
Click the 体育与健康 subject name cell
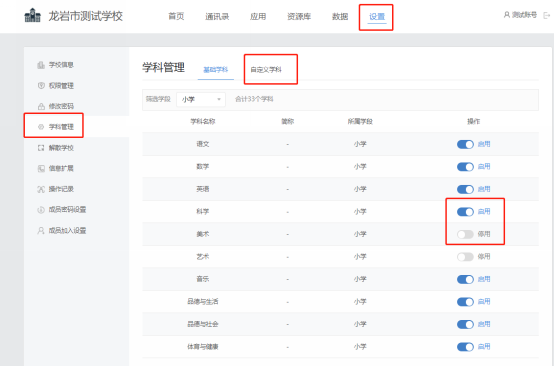203,347
